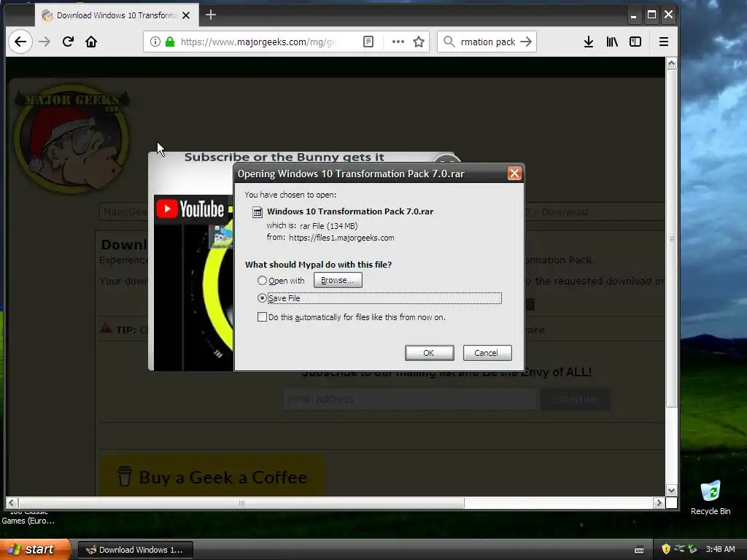The image size is (747, 560).
Task: Open the hamburger application menu
Action: coord(664,42)
